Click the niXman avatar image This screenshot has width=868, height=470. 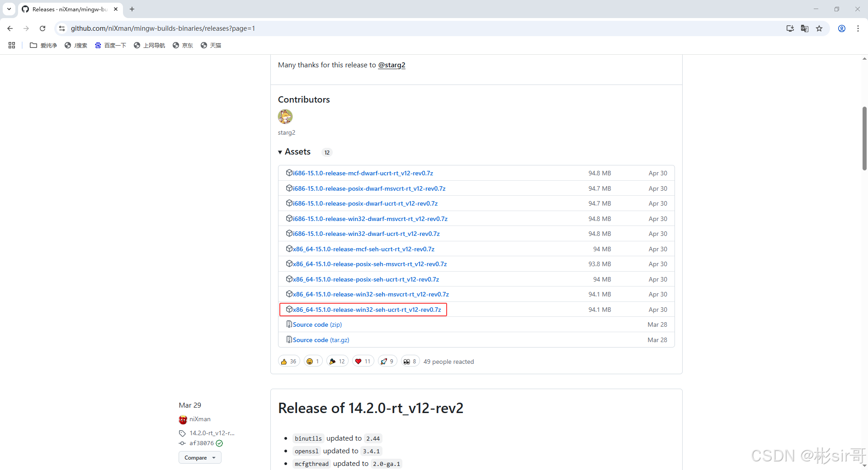[183, 420]
